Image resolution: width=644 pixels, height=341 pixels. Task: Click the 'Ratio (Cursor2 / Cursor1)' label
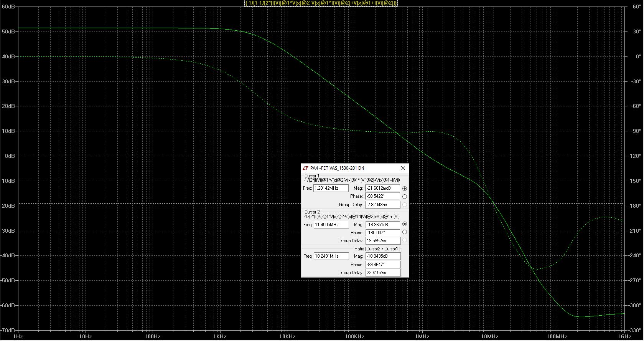(377, 249)
